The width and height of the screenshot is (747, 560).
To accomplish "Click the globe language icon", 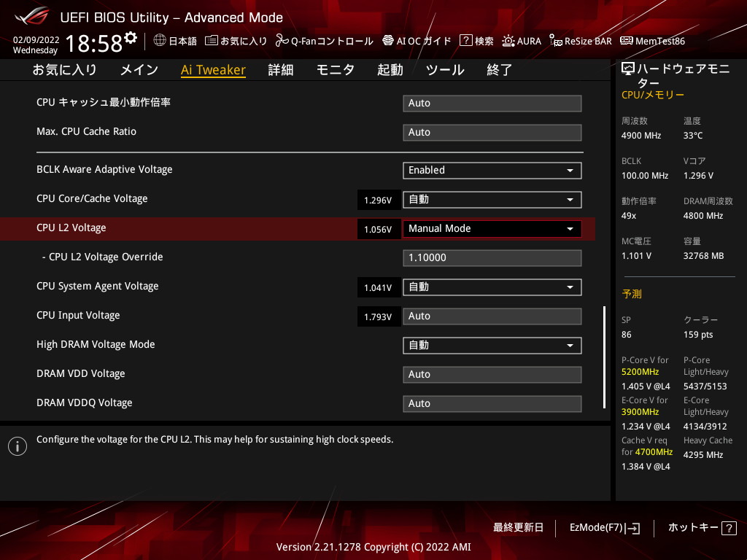I will (160, 41).
